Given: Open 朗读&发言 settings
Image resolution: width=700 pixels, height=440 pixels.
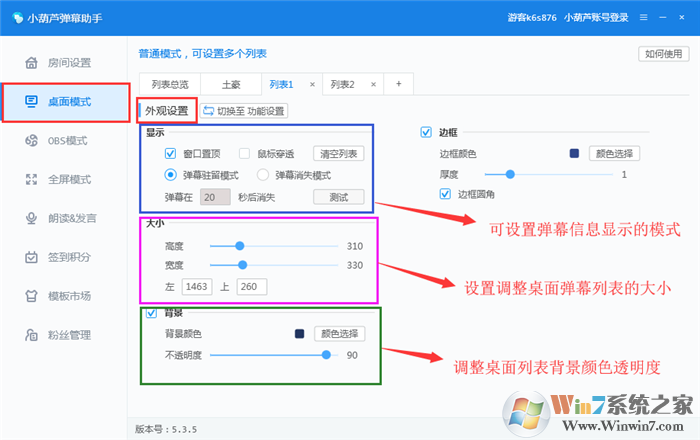Looking at the screenshot, I should point(65,218).
